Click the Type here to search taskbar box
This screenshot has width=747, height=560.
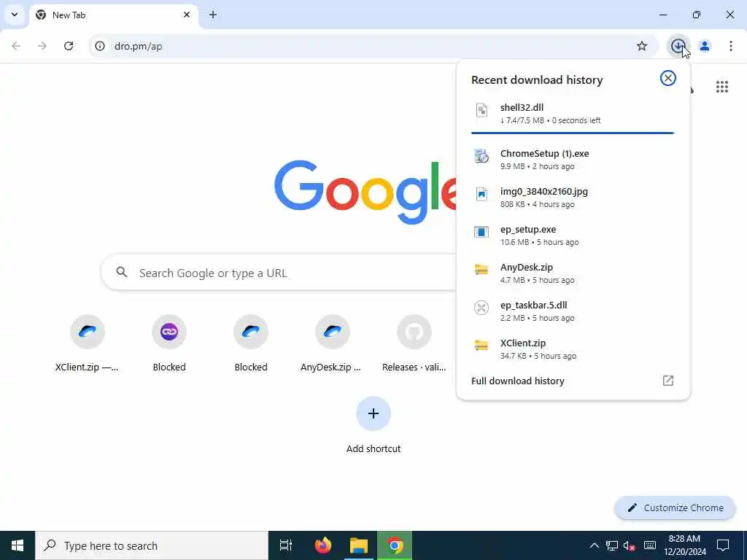(152, 545)
